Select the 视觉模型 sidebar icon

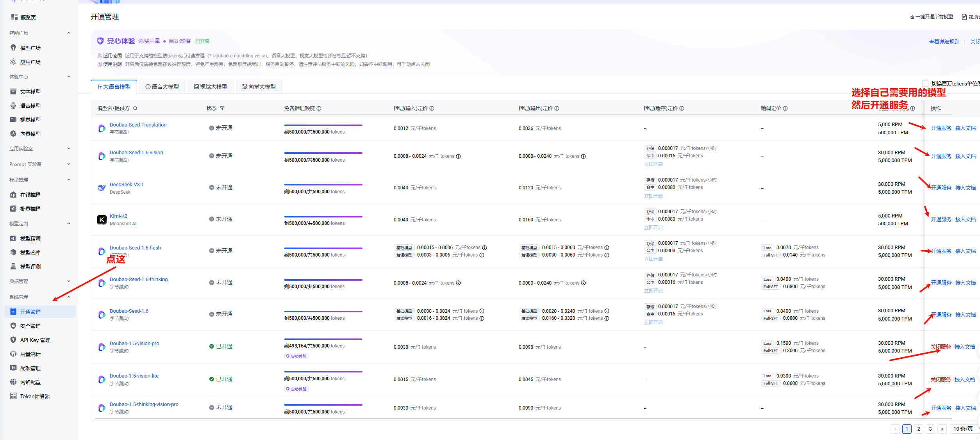[13, 120]
